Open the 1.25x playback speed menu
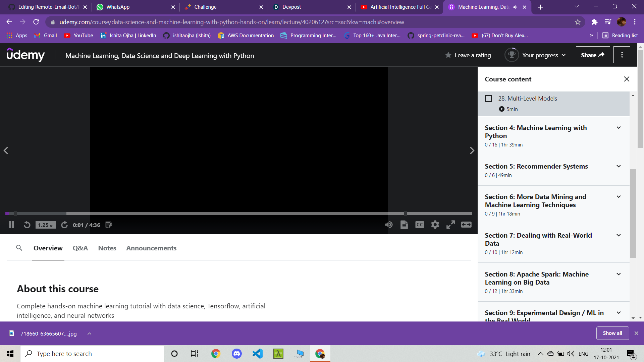The height and width of the screenshot is (362, 644). (45, 225)
